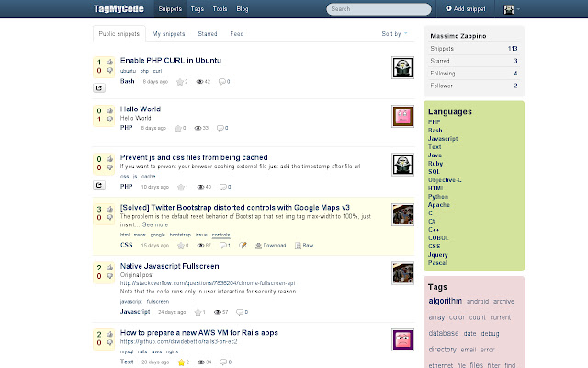Viewport: 588px width, 368px height.
Task: Download the Twitter Bootstrap snippet
Action: pos(270,246)
